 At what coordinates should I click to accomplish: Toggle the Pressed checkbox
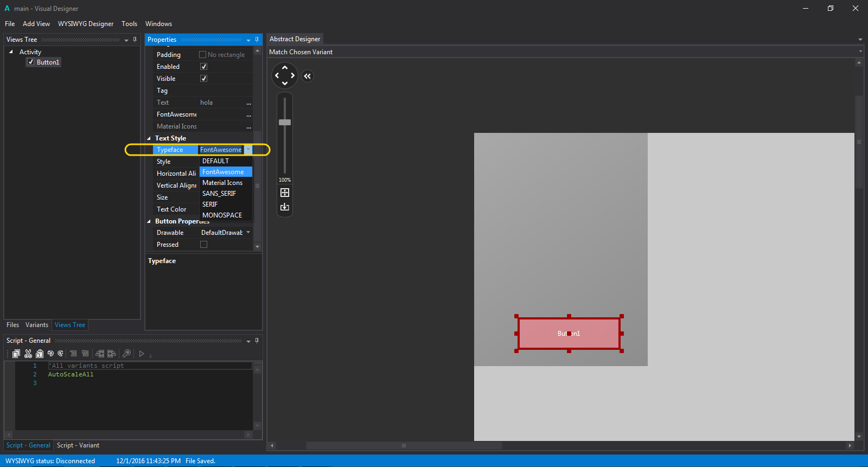click(x=204, y=244)
